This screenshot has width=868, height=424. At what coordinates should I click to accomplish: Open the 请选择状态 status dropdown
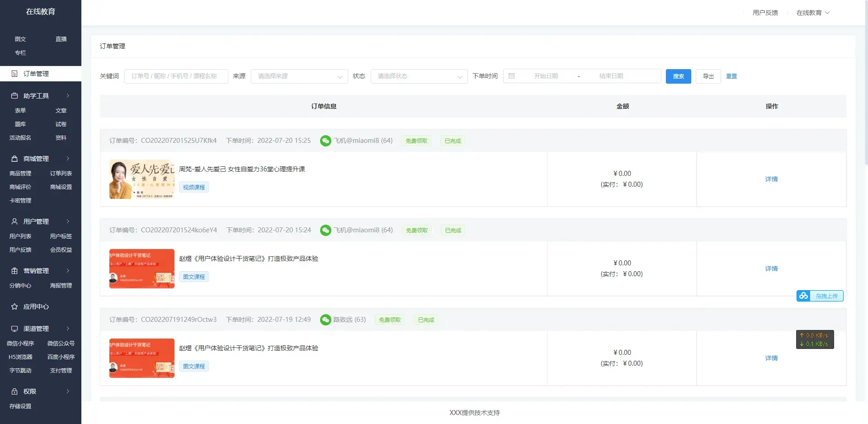(x=419, y=76)
